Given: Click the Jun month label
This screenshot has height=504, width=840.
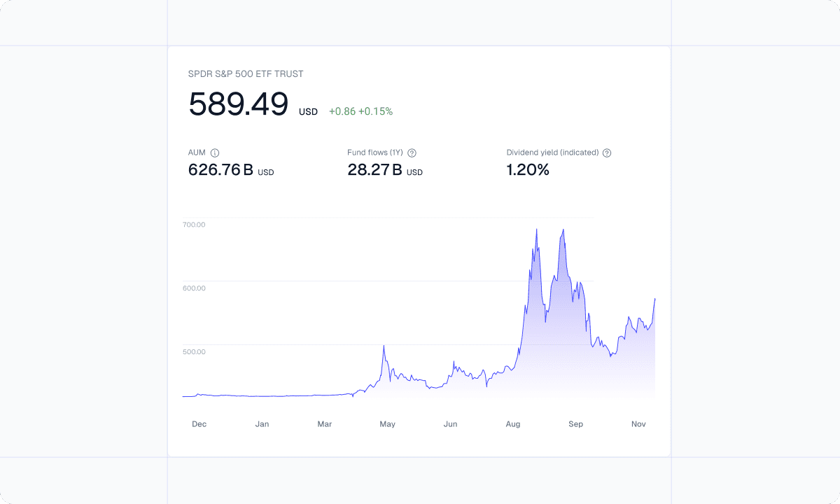Looking at the screenshot, I should click(x=450, y=424).
